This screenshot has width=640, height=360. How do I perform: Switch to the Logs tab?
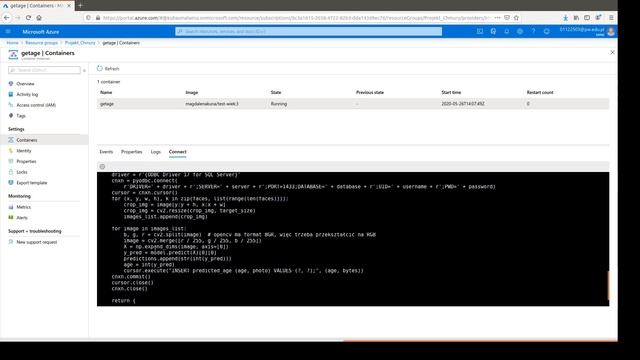(x=156, y=152)
